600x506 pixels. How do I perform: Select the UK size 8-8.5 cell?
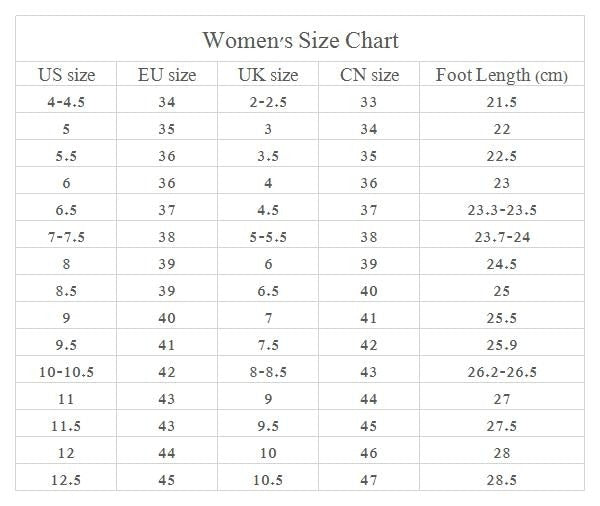[x=268, y=372]
